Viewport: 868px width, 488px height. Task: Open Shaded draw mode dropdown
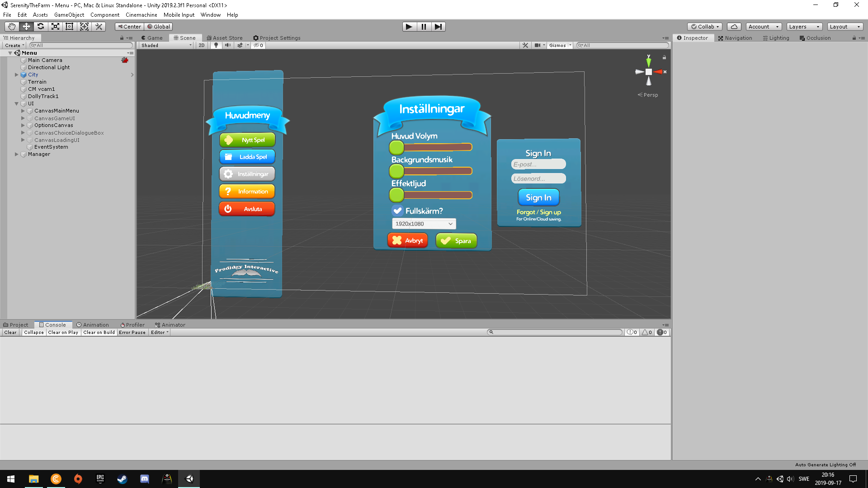pos(166,45)
